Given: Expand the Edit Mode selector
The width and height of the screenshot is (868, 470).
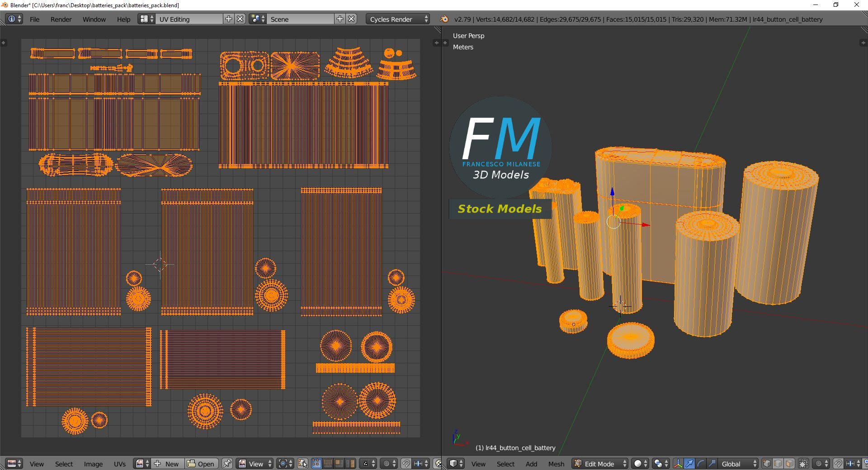Looking at the screenshot, I should click(x=600, y=464).
